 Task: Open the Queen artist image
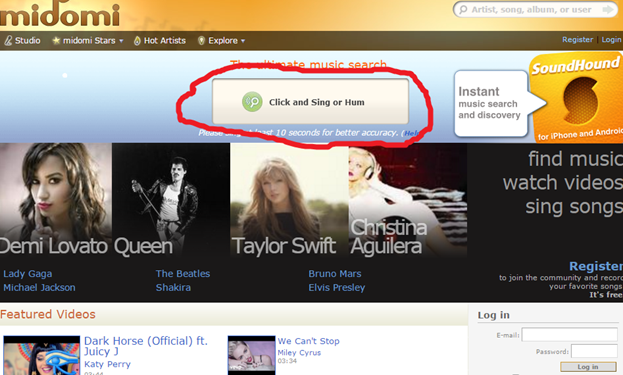(x=171, y=200)
